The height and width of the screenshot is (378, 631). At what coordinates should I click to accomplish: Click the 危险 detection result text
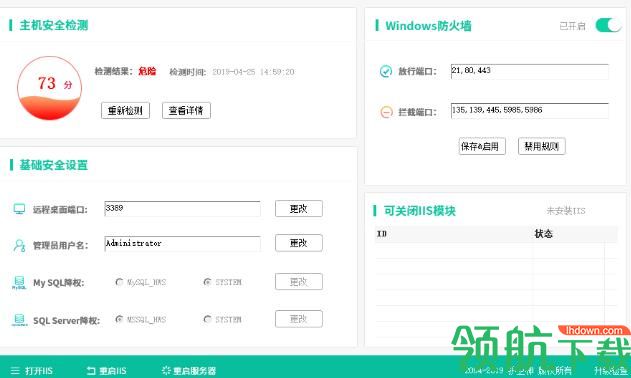click(147, 71)
